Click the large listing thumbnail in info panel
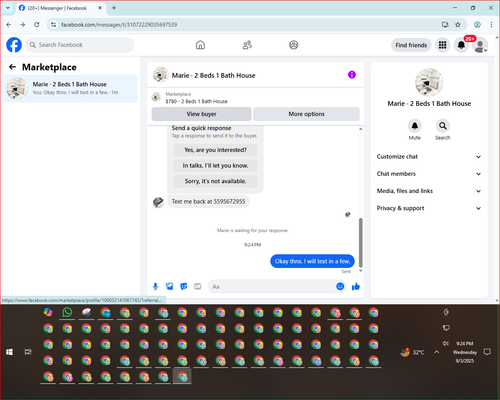This screenshot has height=400, width=500. pyautogui.click(x=429, y=82)
